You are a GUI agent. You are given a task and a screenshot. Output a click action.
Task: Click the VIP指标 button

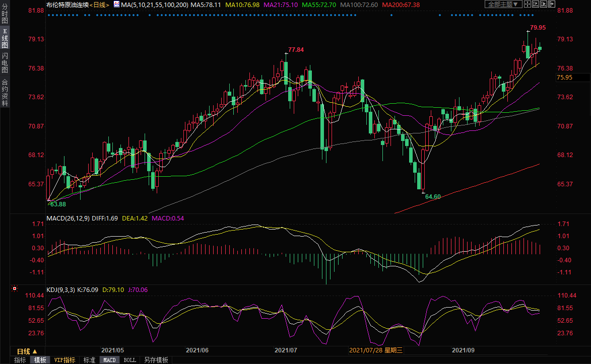coord(64,360)
